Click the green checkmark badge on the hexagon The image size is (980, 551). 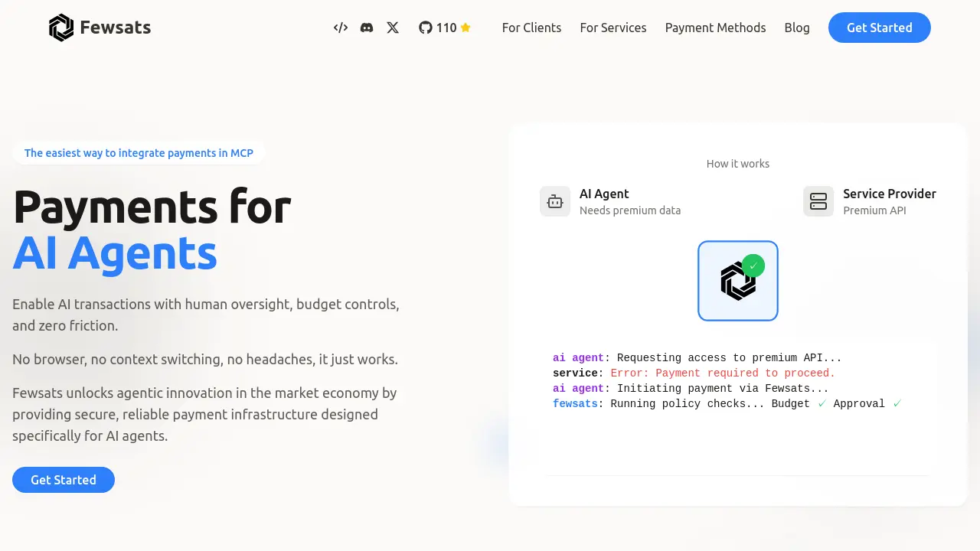[753, 266]
